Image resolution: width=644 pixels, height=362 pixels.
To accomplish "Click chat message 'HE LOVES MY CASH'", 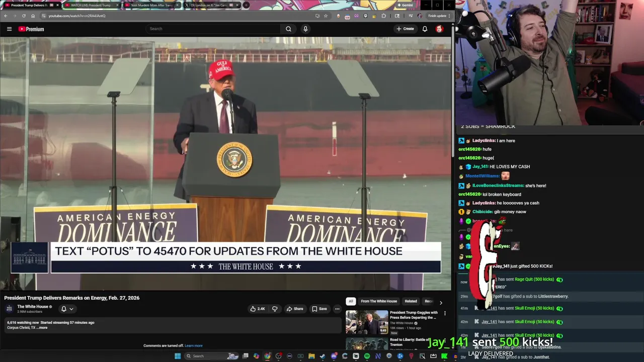I will pyautogui.click(x=509, y=166).
